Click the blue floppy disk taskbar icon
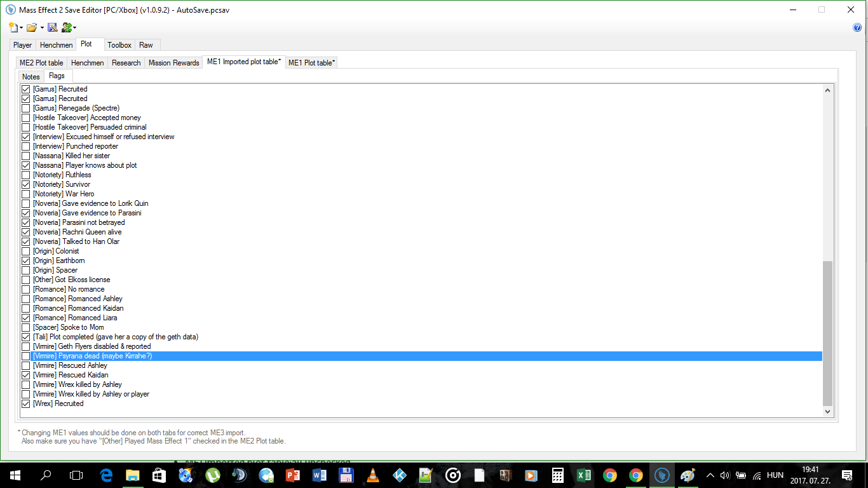Viewport: 868px width, 488px height. point(346,475)
